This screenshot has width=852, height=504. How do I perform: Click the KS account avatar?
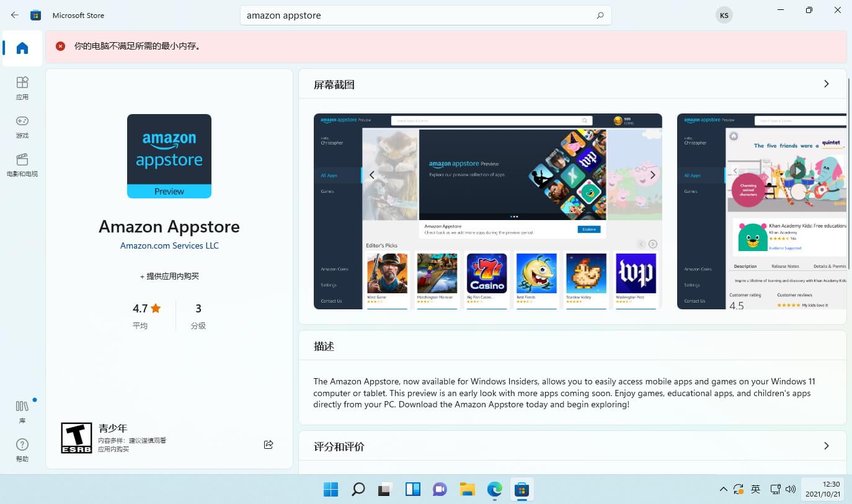pyautogui.click(x=724, y=14)
